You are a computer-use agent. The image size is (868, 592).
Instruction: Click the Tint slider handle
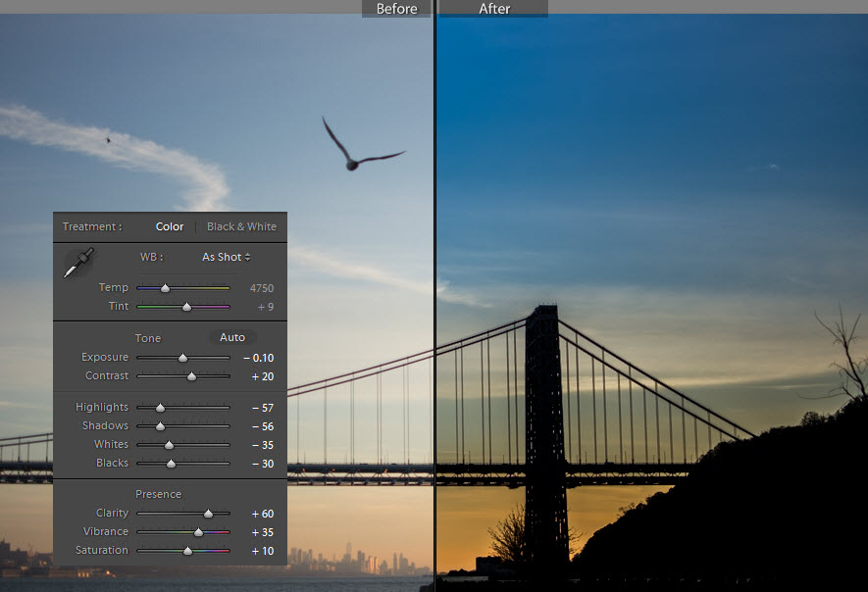(x=187, y=307)
